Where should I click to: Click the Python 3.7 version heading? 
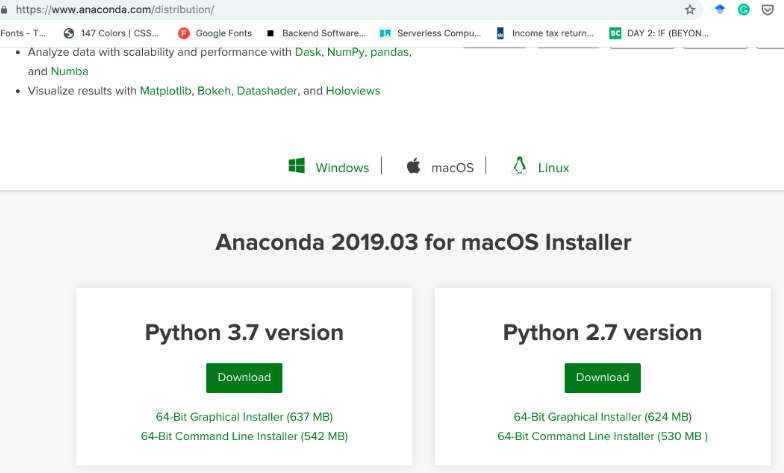click(244, 332)
